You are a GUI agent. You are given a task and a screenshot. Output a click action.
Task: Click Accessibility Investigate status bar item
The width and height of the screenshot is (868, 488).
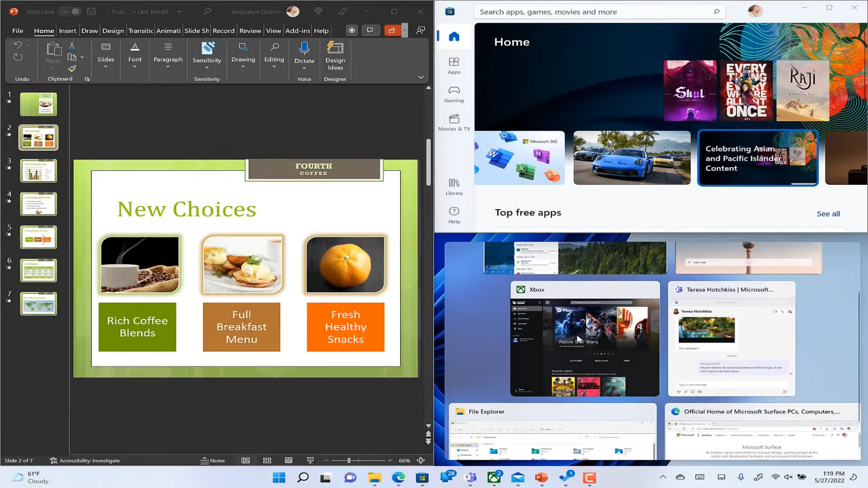pos(84,460)
